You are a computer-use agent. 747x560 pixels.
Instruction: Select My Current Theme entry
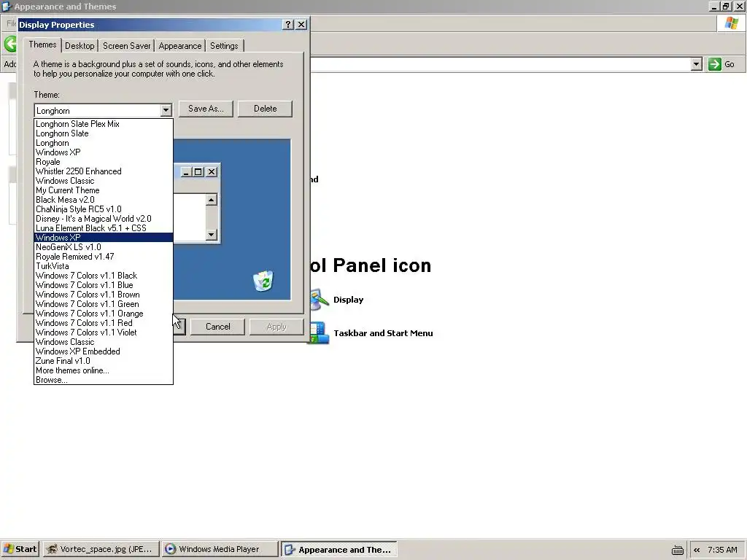point(104,190)
